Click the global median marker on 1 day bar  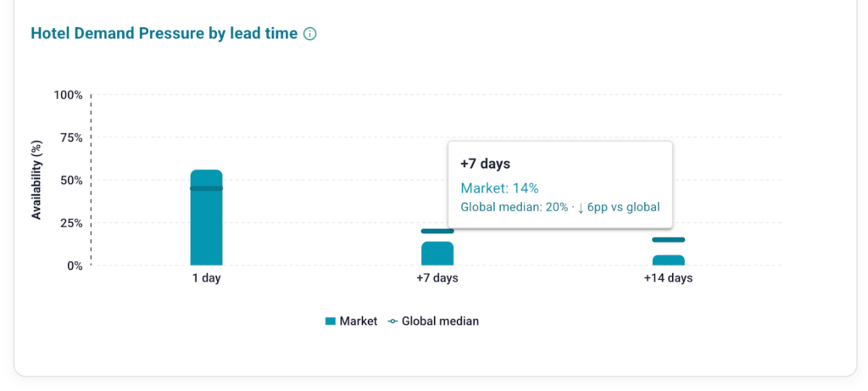206,188
